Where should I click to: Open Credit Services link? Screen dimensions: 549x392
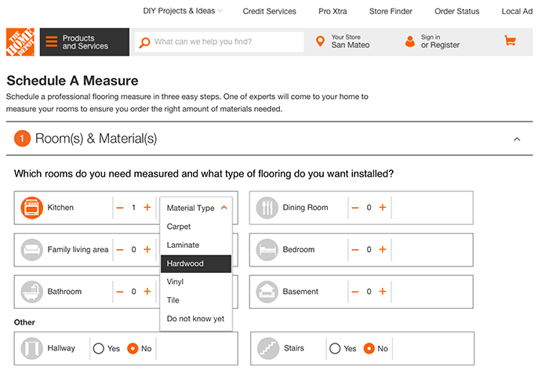click(269, 11)
